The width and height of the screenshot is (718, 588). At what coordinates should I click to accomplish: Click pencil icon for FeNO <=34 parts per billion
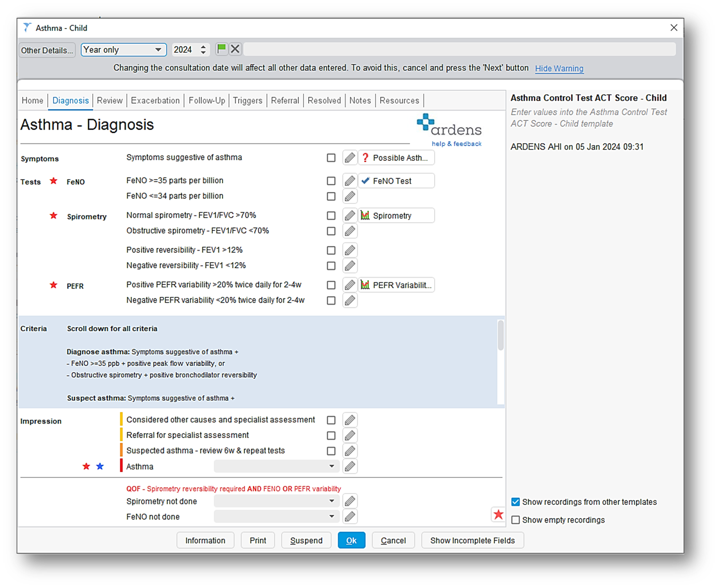[350, 196]
